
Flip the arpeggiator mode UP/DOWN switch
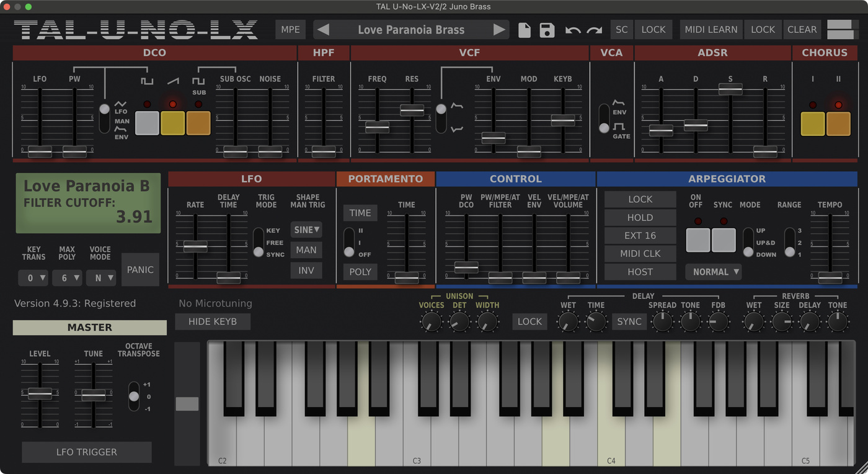[748, 242]
